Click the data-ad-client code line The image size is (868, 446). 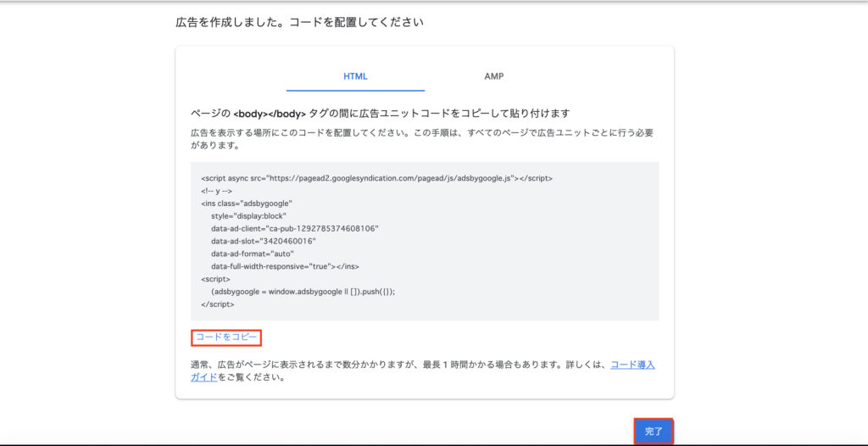tap(294, 228)
